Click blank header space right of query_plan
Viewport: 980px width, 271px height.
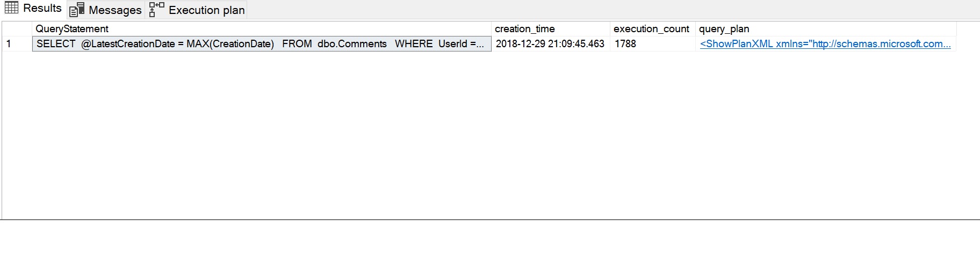(x=967, y=29)
